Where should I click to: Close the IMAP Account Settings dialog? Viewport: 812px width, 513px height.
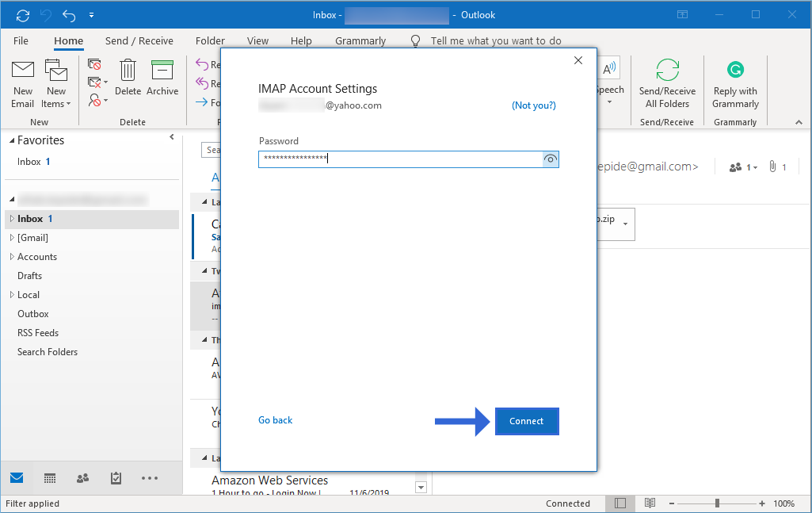[578, 60]
